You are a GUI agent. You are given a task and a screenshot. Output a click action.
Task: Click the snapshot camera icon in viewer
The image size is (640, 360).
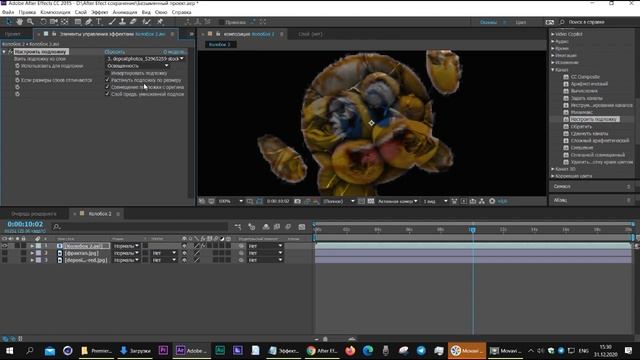point(298,201)
